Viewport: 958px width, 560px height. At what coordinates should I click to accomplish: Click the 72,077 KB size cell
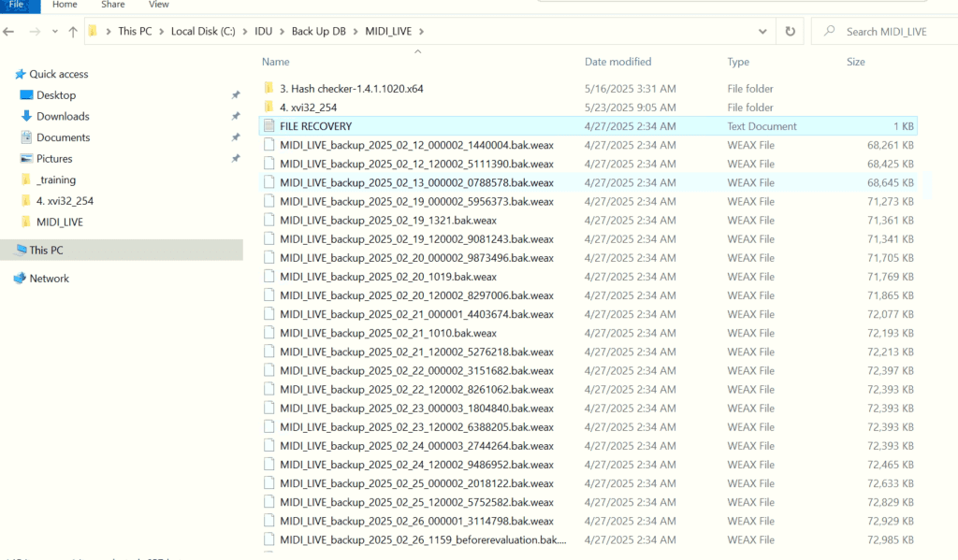[891, 314]
